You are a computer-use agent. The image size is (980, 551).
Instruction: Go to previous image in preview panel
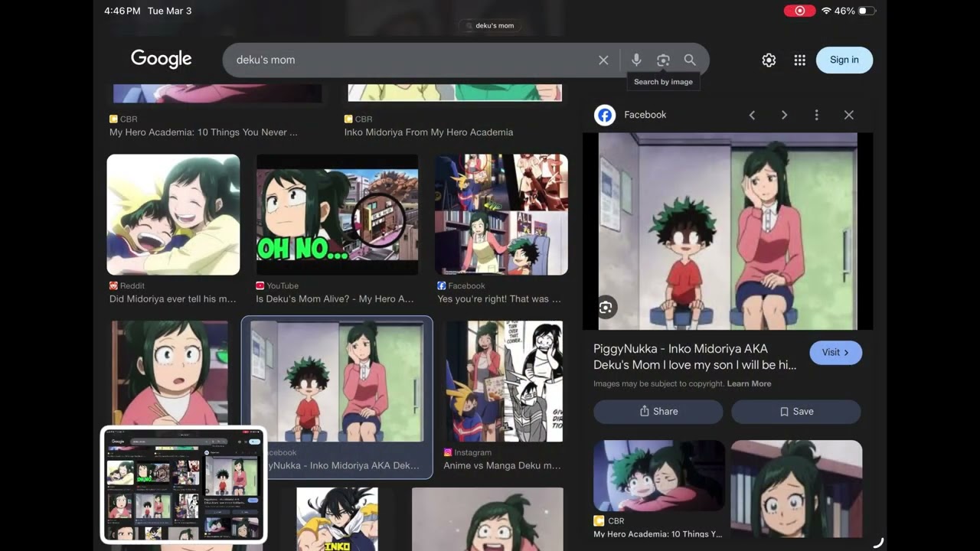click(x=752, y=115)
